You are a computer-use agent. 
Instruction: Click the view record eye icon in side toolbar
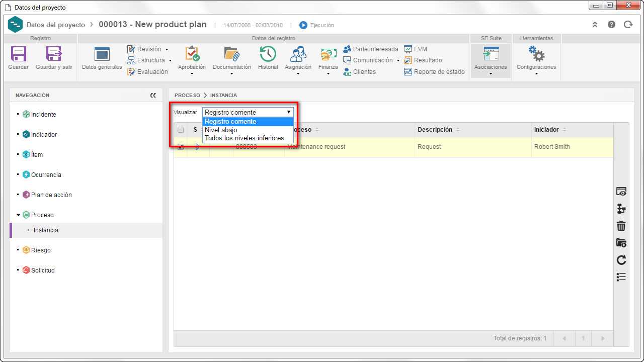pyautogui.click(x=621, y=192)
